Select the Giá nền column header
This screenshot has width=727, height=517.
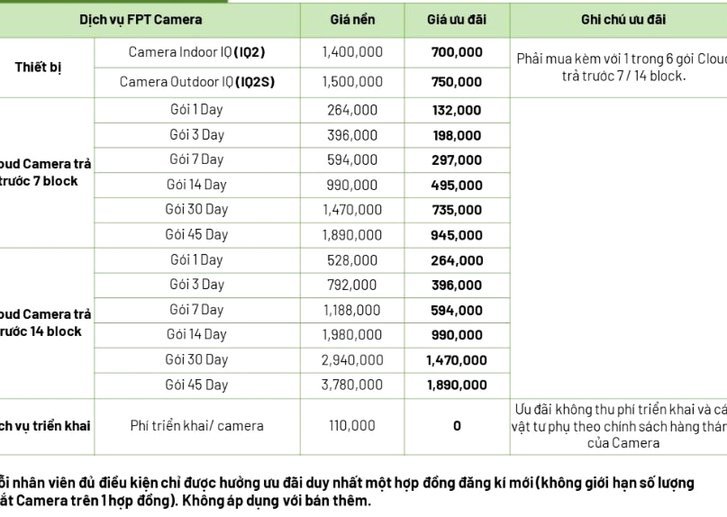click(x=352, y=19)
